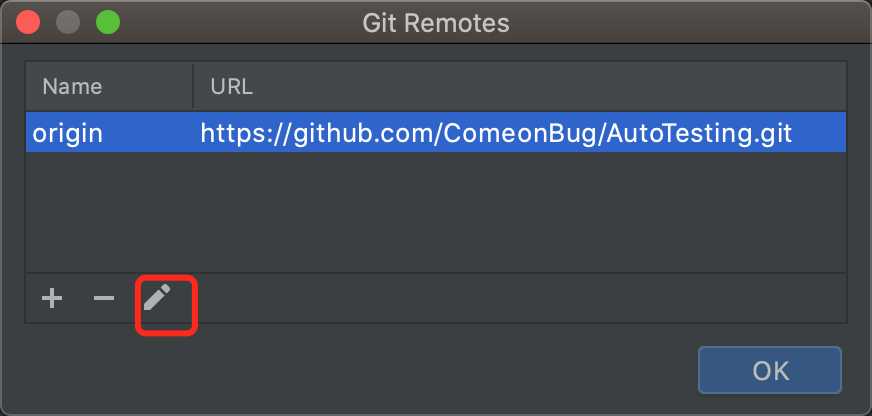Click highlighted row space after the URL
The width and height of the screenshot is (872, 416).
point(819,132)
